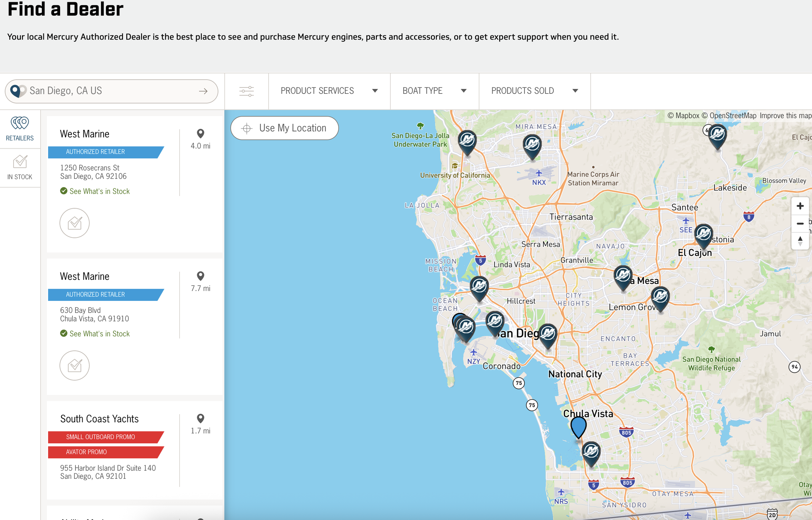Viewport: 812px width, 520px height.
Task: Open the Boat Type dropdown
Action: [x=434, y=91]
